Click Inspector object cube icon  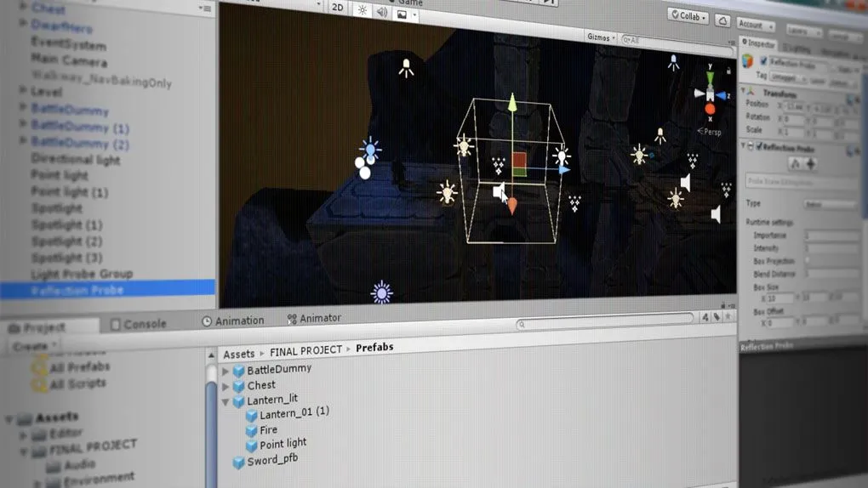pyautogui.click(x=747, y=60)
